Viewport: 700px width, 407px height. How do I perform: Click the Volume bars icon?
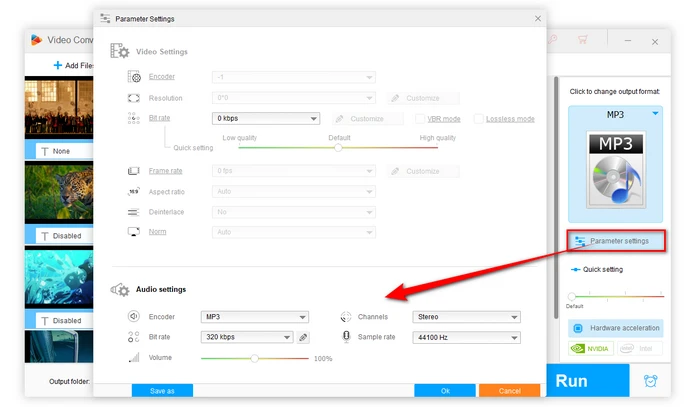pyautogui.click(x=134, y=357)
